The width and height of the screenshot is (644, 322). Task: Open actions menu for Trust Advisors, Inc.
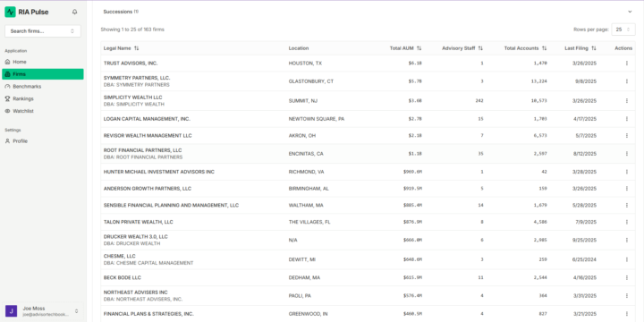coord(627,64)
